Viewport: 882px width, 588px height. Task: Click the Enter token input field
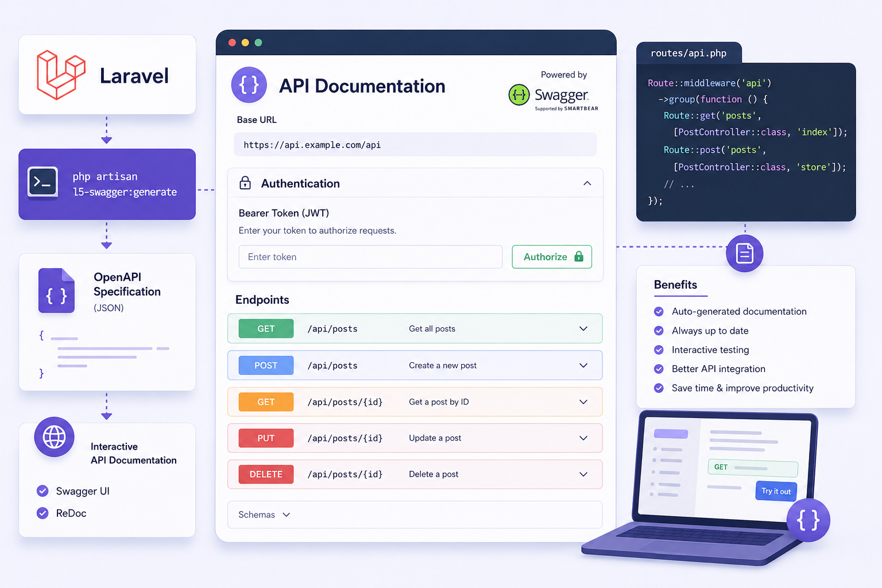pyautogui.click(x=370, y=257)
